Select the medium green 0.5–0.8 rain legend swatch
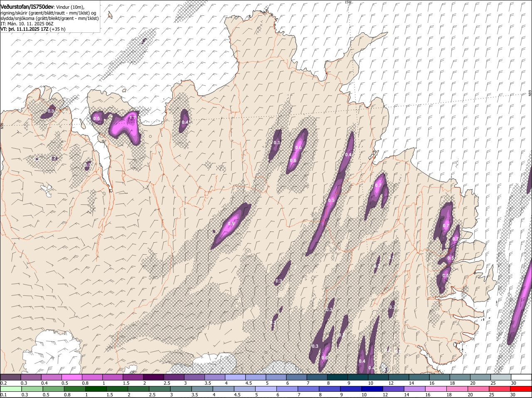This screenshot has width=532, height=398. point(53,389)
